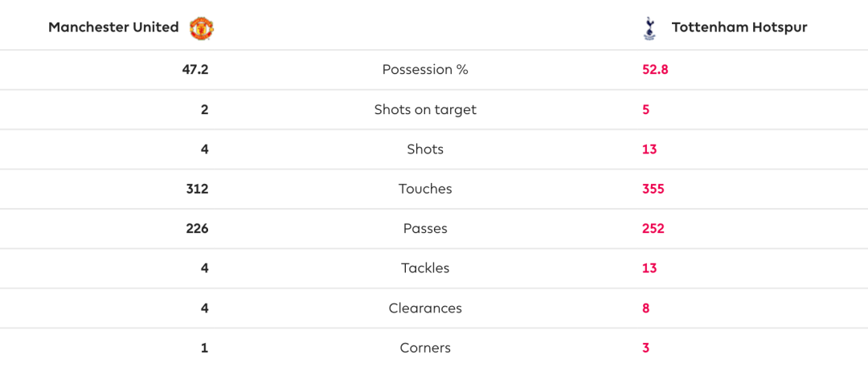Select Tottenham's 8 clearances value
Screen dimensions: 868x367
tap(646, 308)
